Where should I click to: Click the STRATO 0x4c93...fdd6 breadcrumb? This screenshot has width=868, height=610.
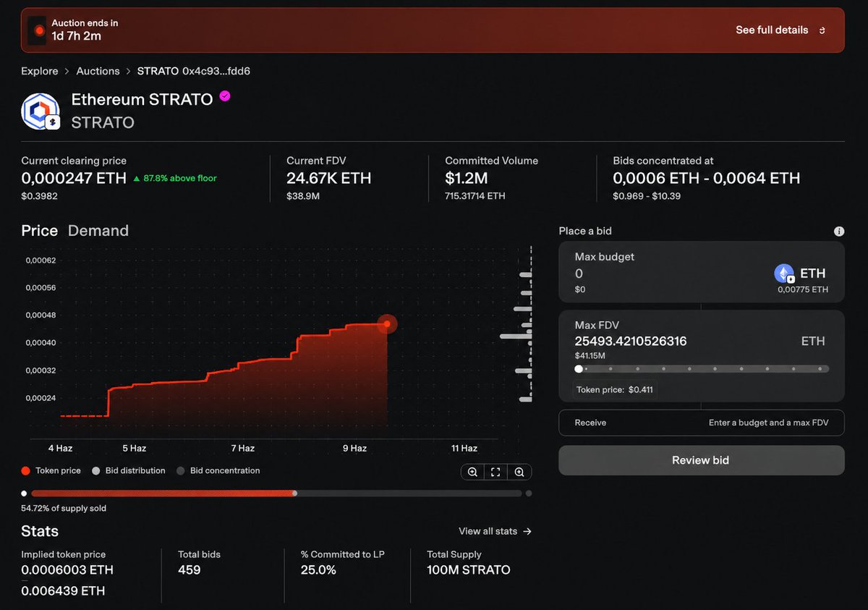click(x=194, y=71)
